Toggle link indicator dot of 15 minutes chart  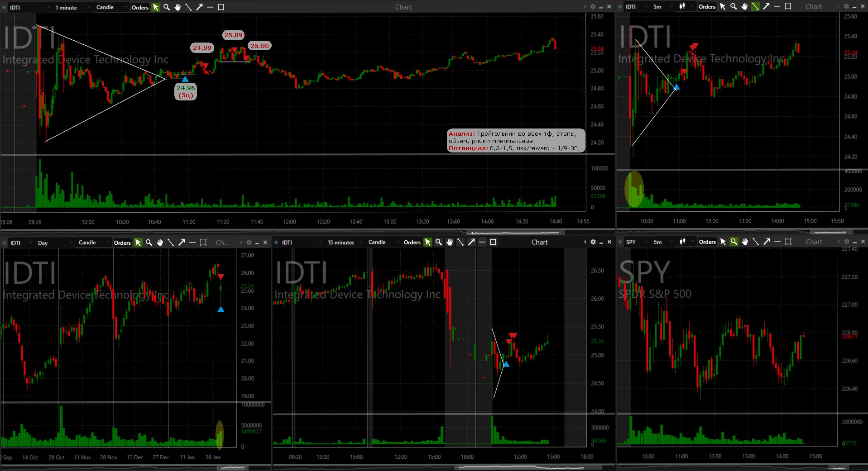pyautogui.click(x=276, y=242)
